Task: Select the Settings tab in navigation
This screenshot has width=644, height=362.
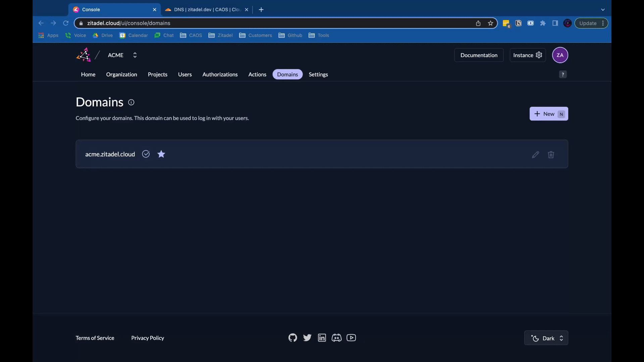Action: 318,74
